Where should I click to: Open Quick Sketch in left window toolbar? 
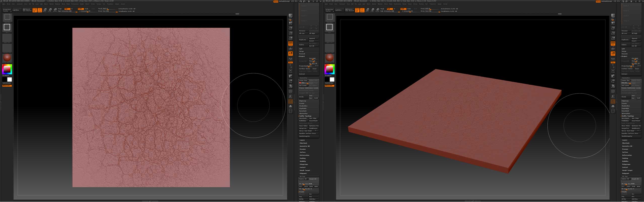pos(27,10)
